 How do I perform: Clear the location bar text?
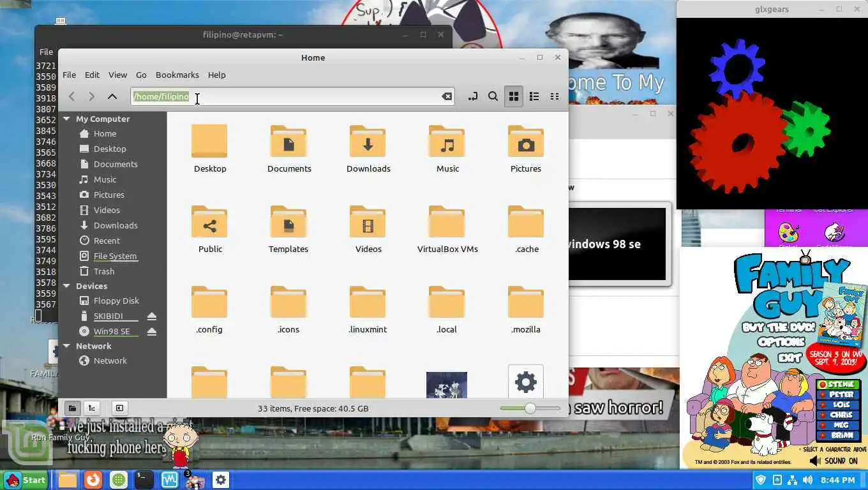point(447,96)
